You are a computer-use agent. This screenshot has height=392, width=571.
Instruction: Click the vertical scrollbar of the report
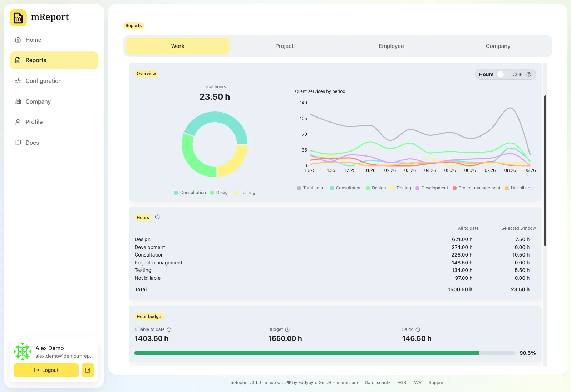click(x=545, y=171)
